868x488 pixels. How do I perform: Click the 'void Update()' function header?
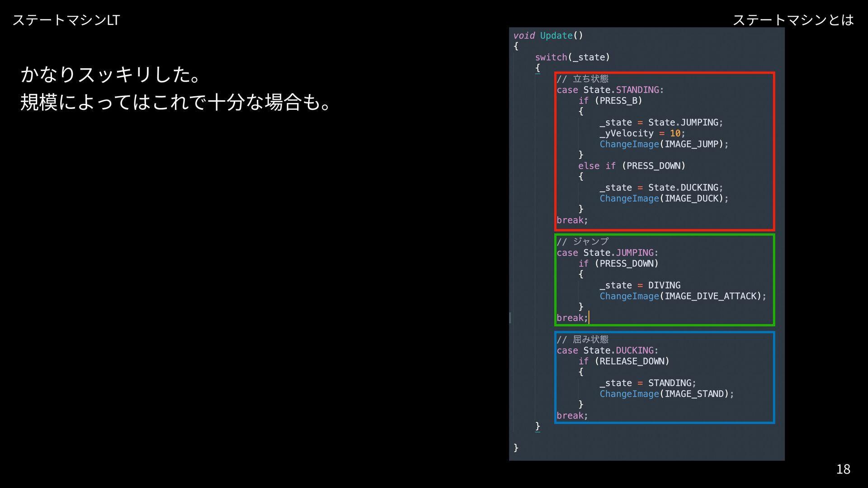[x=548, y=36]
